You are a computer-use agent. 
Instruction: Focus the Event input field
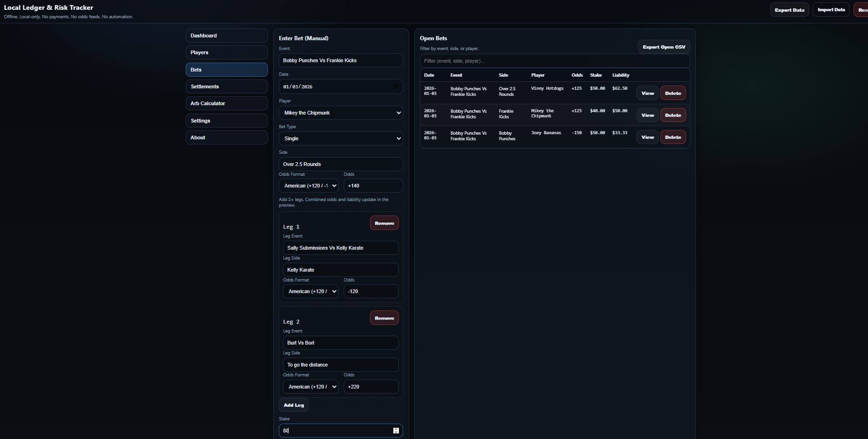pyautogui.click(x=340, y=60)
